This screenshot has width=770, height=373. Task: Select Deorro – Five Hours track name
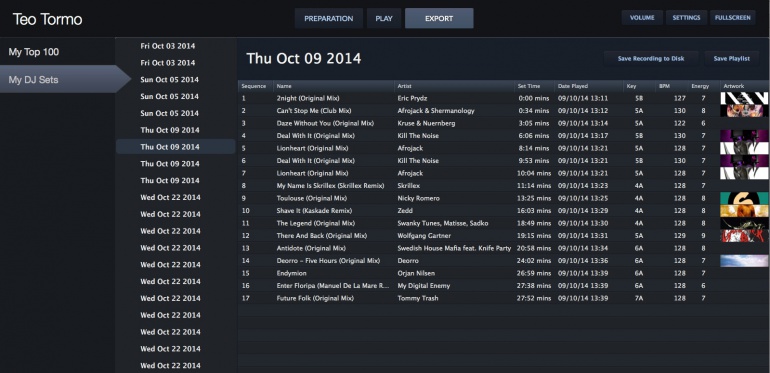point(328,261)
